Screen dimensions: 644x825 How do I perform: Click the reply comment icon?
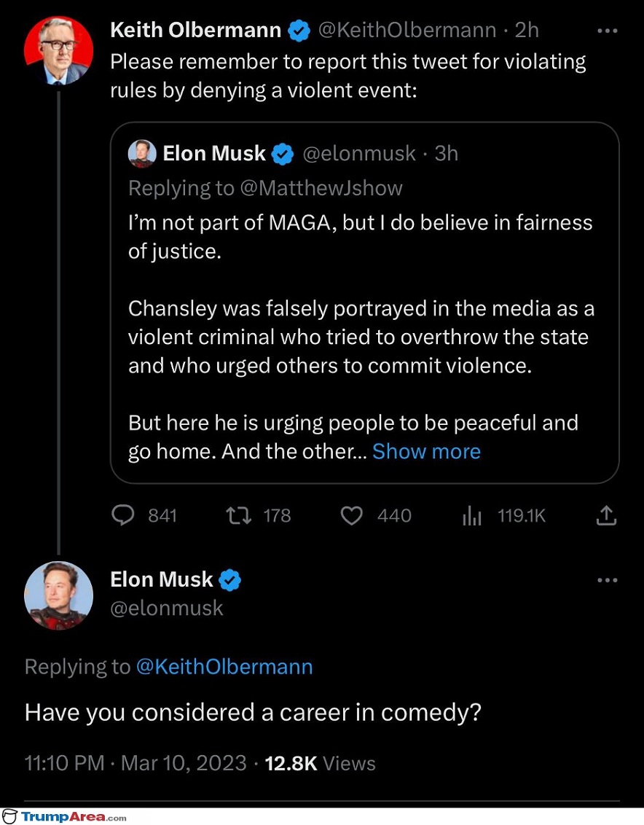click(123, 516)
